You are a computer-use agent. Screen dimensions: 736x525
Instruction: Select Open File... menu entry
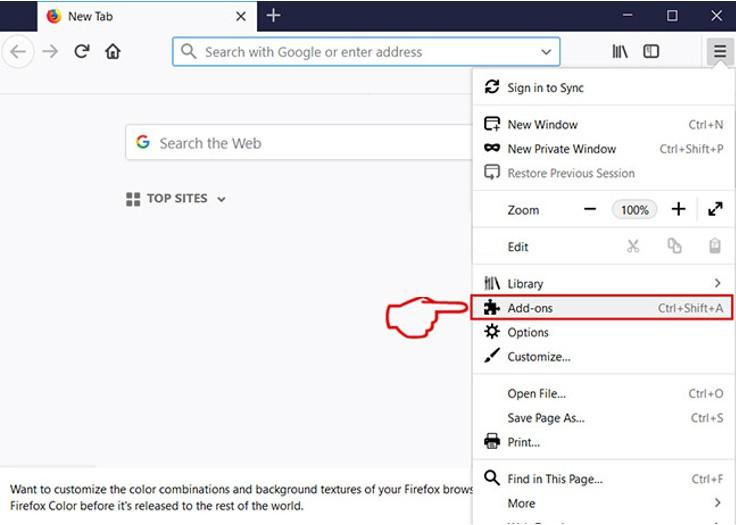point(603,394)
